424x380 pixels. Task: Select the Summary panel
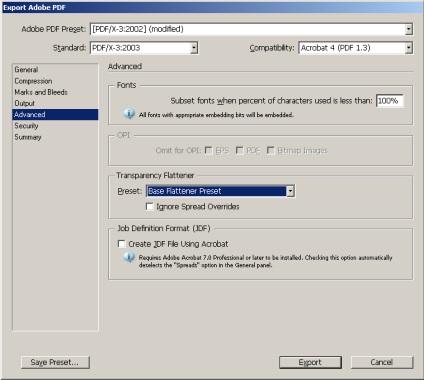click(55, 137)
